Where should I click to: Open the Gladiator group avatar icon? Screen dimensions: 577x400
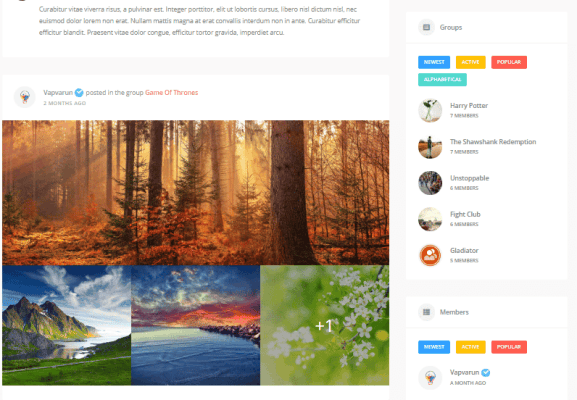click(430, 255)
